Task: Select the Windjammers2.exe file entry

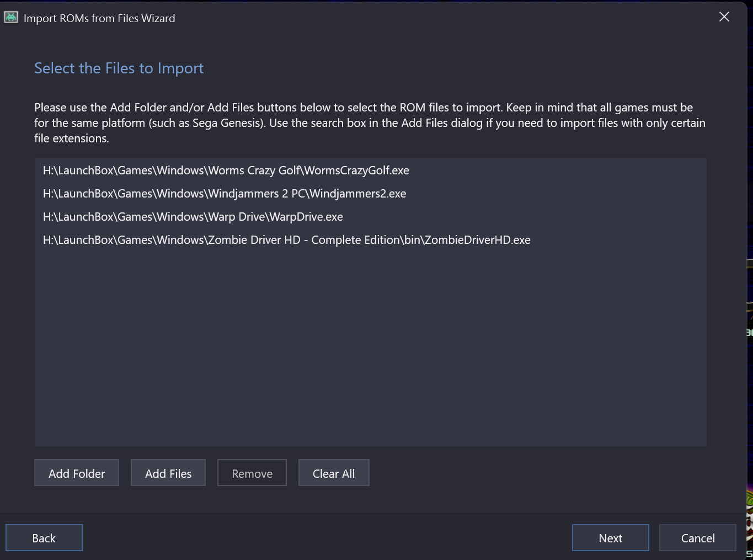Action: tap(371, 194)
